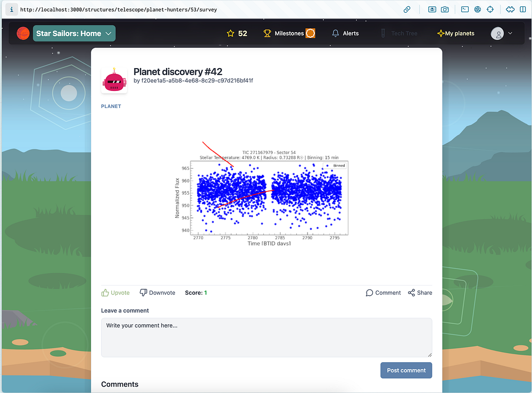The image size is (532, 393).
Task: Open Milestones with the trophy icon
Action: pyautogui.click(x=284, y=33)
